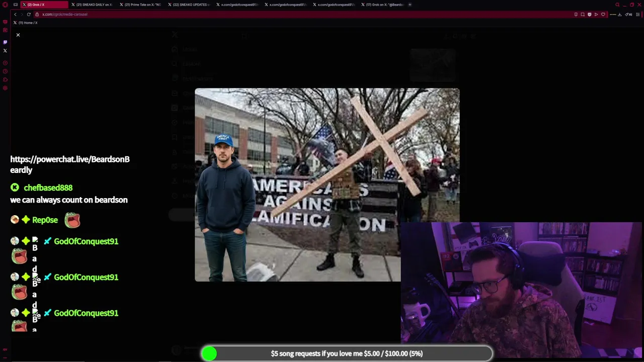Open the player sidebar icon
Screen dimensions: 644x362
(x=5, y=63)
